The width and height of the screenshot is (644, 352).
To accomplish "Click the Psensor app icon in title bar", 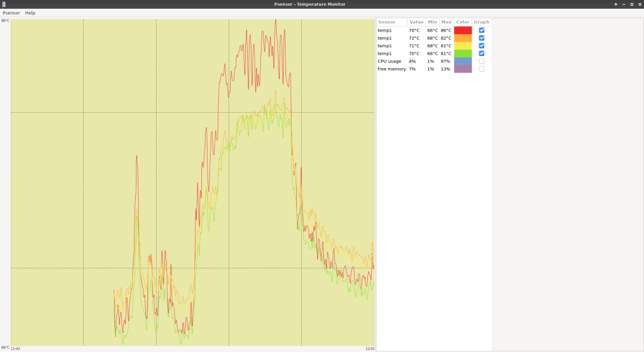I will click(x=4, y=4).
